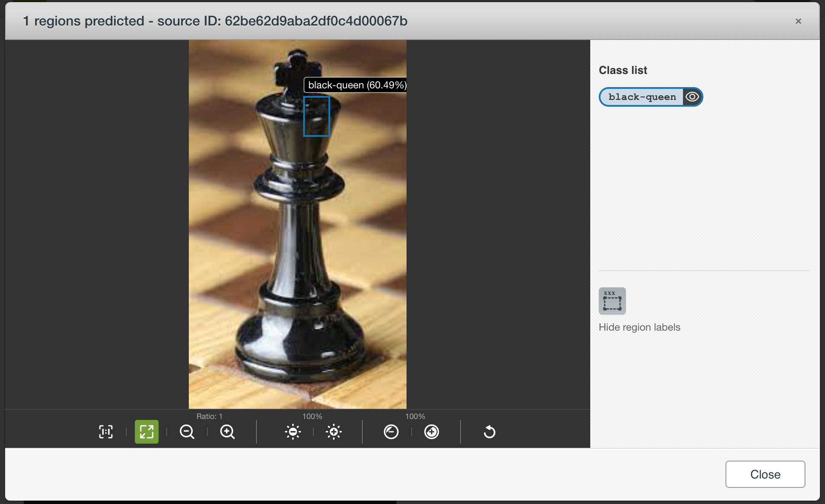Click the Close button
825x504 pixels.
point(765,474)
